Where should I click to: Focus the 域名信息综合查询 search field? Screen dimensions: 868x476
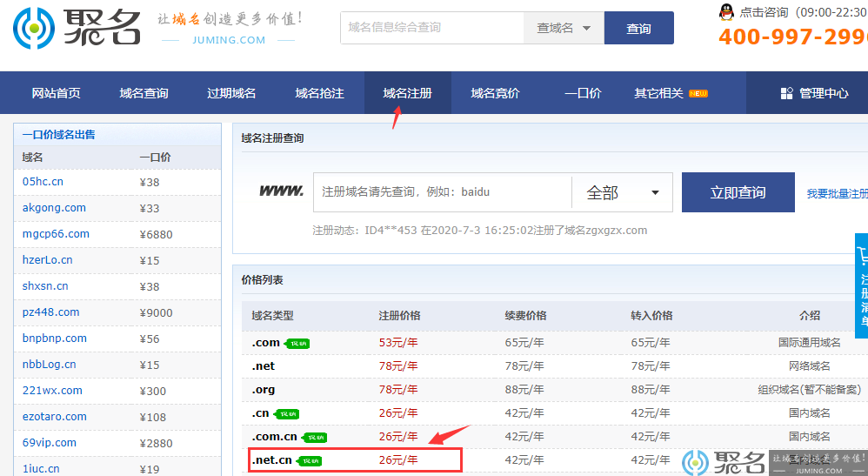point(431,28)
